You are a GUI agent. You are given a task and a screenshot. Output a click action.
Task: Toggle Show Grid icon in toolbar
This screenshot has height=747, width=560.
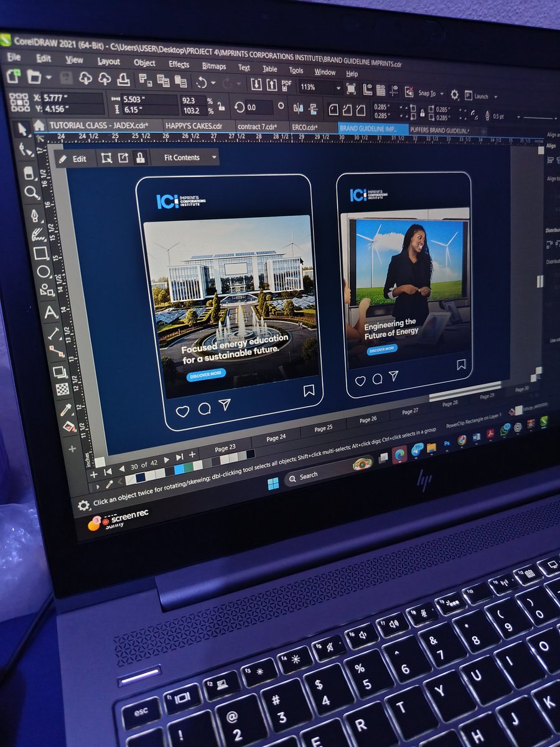click(x=380, y=90)
